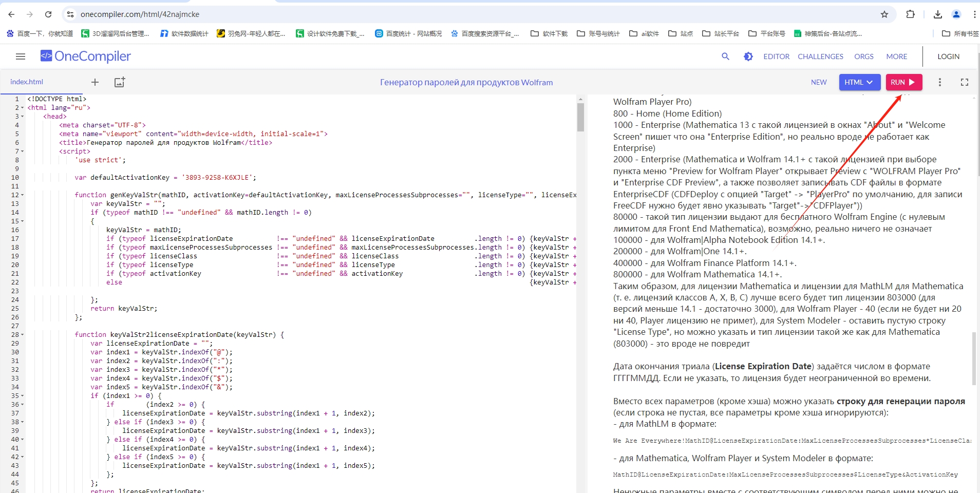Start a new project via the NEW link
Viewport: 980px width, 493px height.
coord(818,82)
